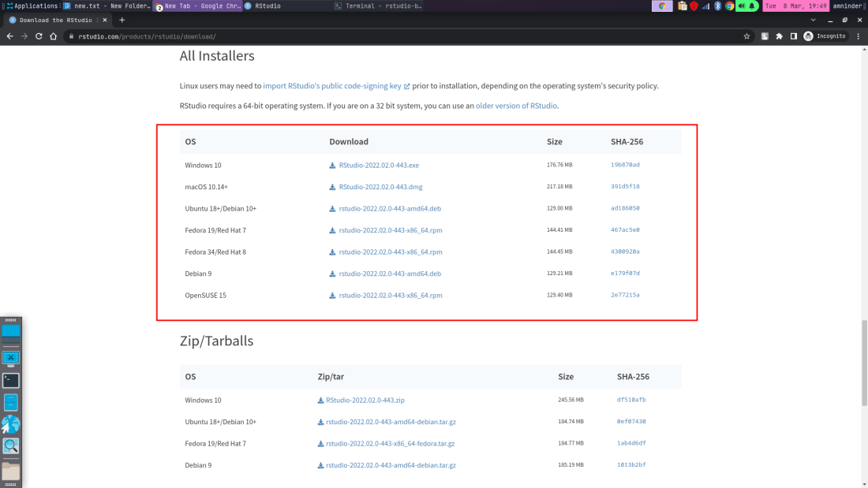
Task: Click the extension icon left of the puzzle piece
Action: [x=765, y=36]
